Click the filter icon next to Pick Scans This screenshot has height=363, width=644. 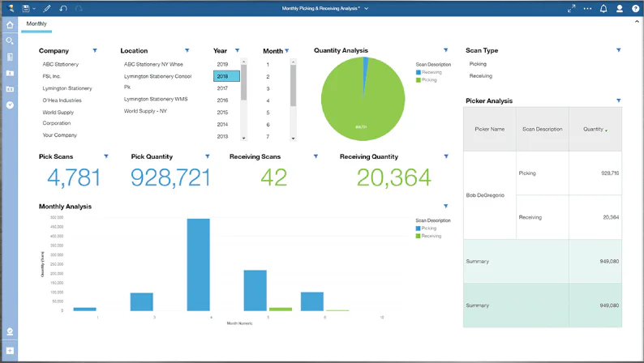point(106,156)
